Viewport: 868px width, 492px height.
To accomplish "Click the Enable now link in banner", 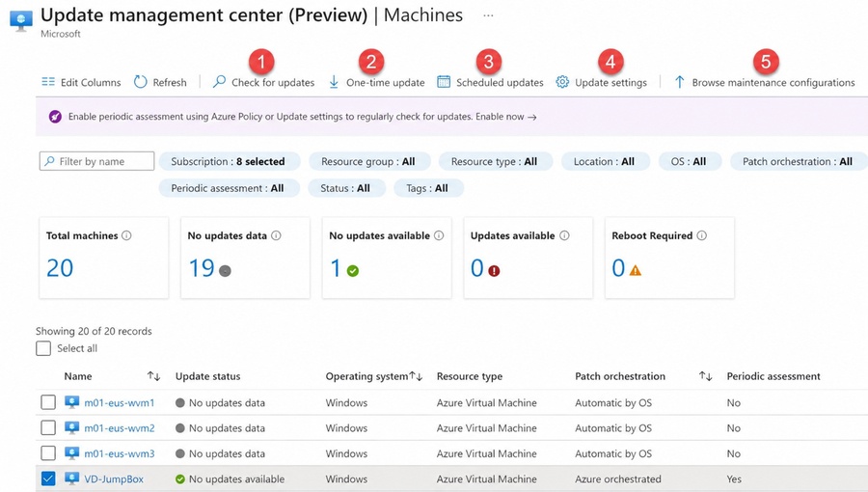I will [506, 117].
